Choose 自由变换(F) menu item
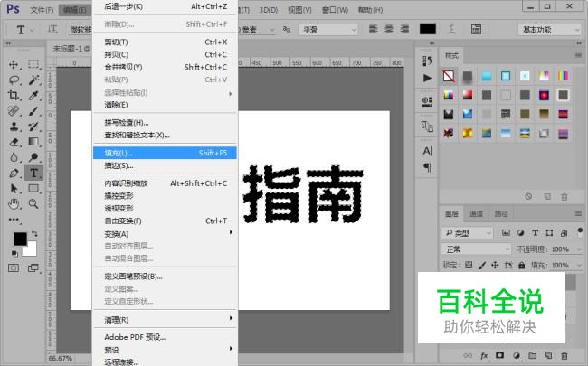 pyautogui.click(x=165, y=221)
